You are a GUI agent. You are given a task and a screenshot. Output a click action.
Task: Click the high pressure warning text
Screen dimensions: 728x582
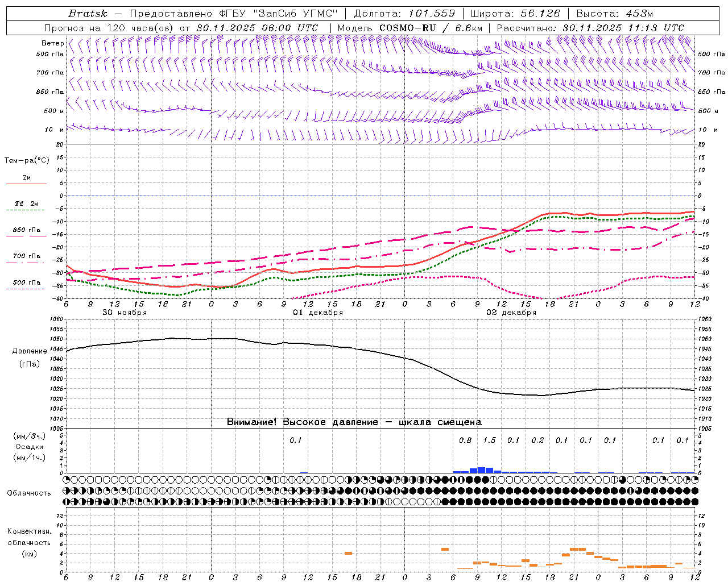354,422
